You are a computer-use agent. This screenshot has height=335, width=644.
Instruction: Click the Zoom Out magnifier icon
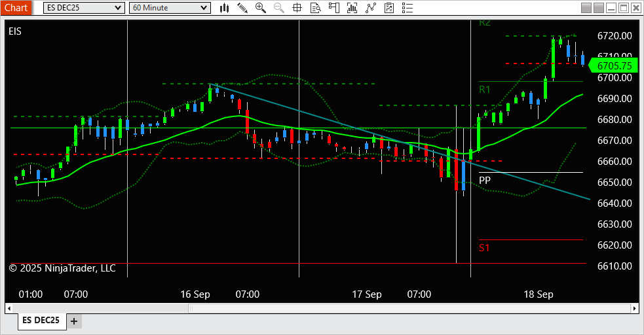click(x=279, y=8)
